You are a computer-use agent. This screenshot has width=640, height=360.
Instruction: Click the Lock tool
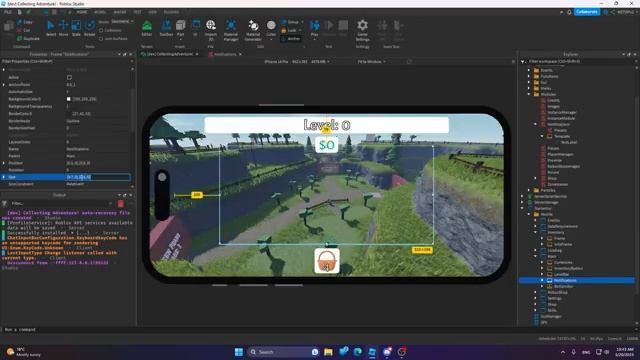[x=291, y=30]
